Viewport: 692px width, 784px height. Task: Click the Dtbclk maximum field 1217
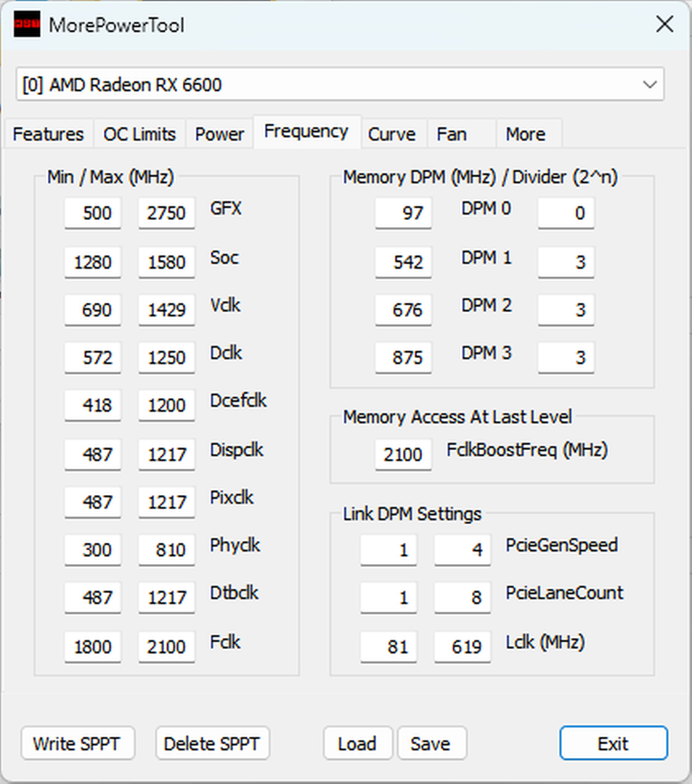(x=166, y=597)
